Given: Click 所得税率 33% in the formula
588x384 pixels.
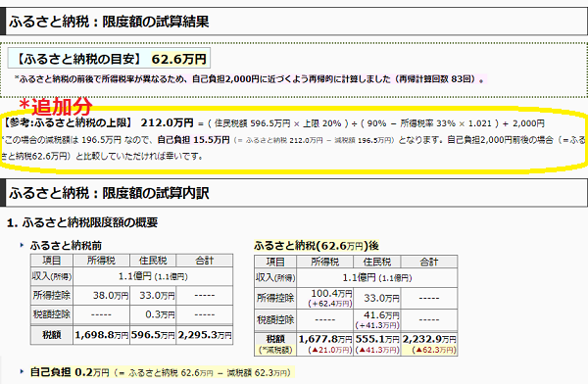Looking at the screenshot, I should pyautogui.click(x=427, y=123).
